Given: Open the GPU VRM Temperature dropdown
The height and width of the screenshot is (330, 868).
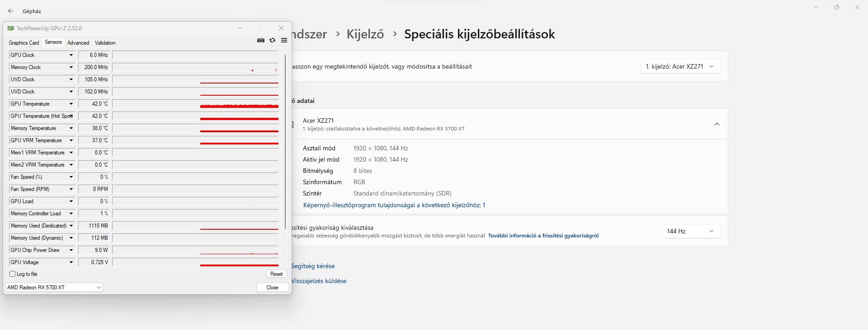Looking at the screenshot, I should pyautogui.click(x=71, y=140).
